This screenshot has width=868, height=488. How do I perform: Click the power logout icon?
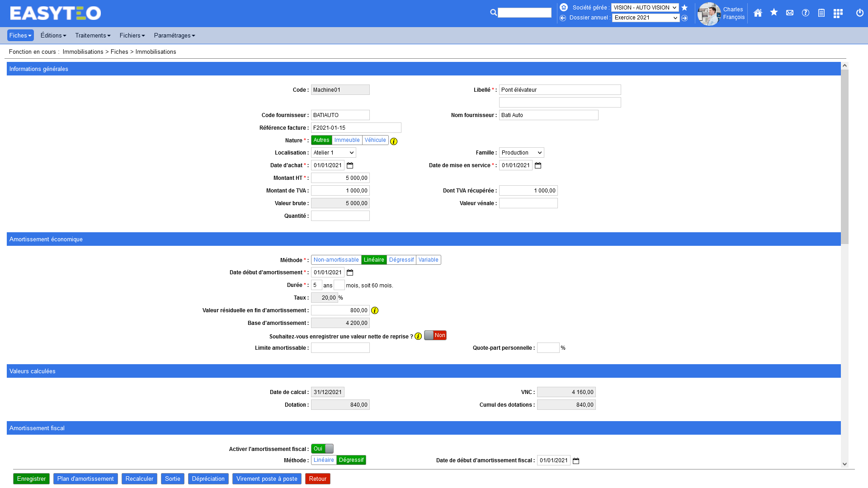pos(860,13)
